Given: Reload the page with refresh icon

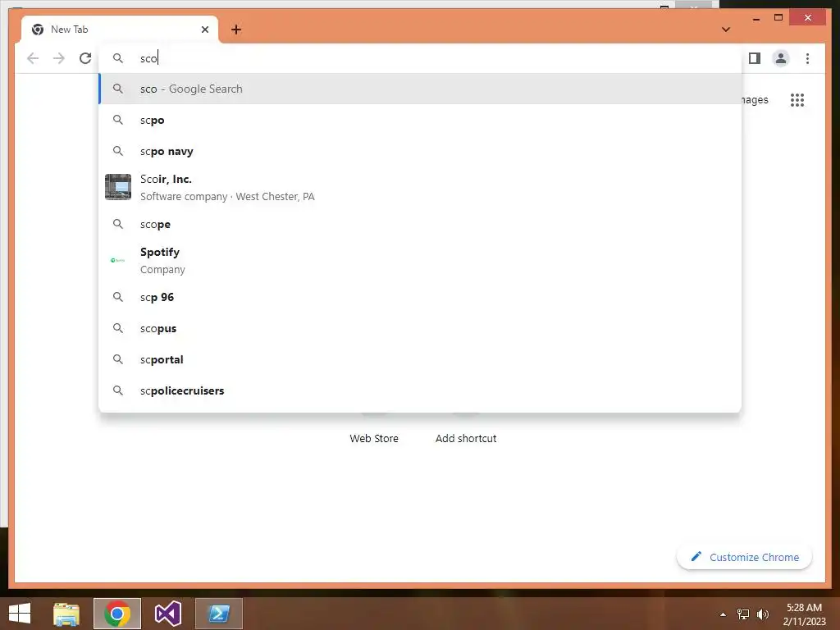Looking at the screenshot, I should tap(85, 58).
